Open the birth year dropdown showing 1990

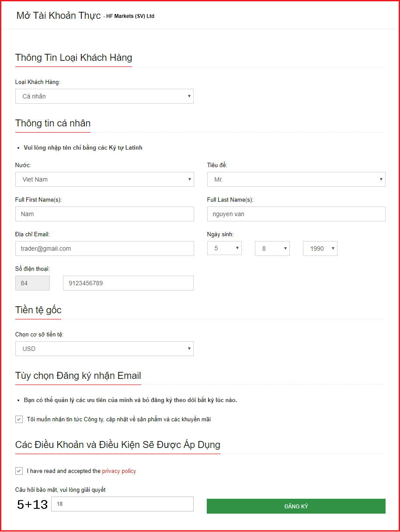click(320, 248)
